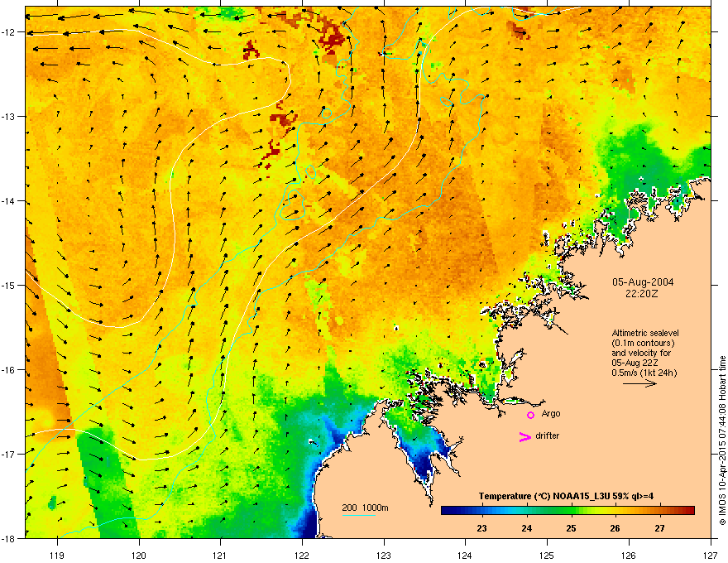Image resolution: width=728 pixels, height=563 pixels.
Task: Click the 'drifter' legend label
Action: [x=548, y=435]
